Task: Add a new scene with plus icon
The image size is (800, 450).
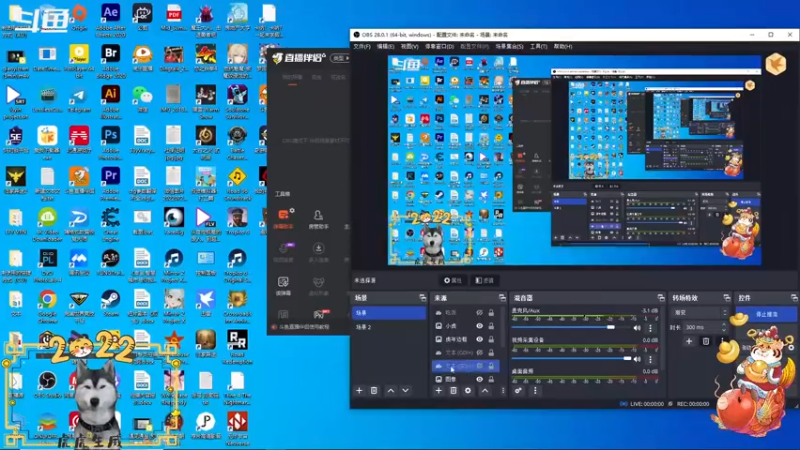Action: 359,391
